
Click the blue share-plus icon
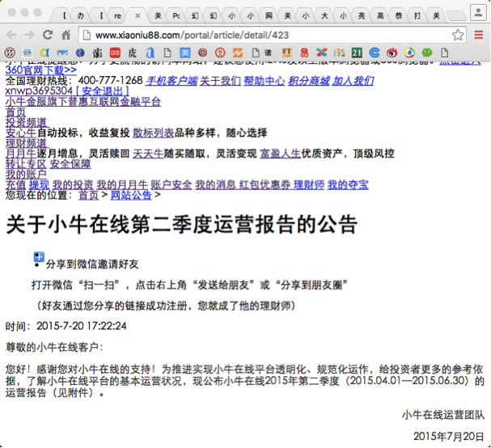39,257
